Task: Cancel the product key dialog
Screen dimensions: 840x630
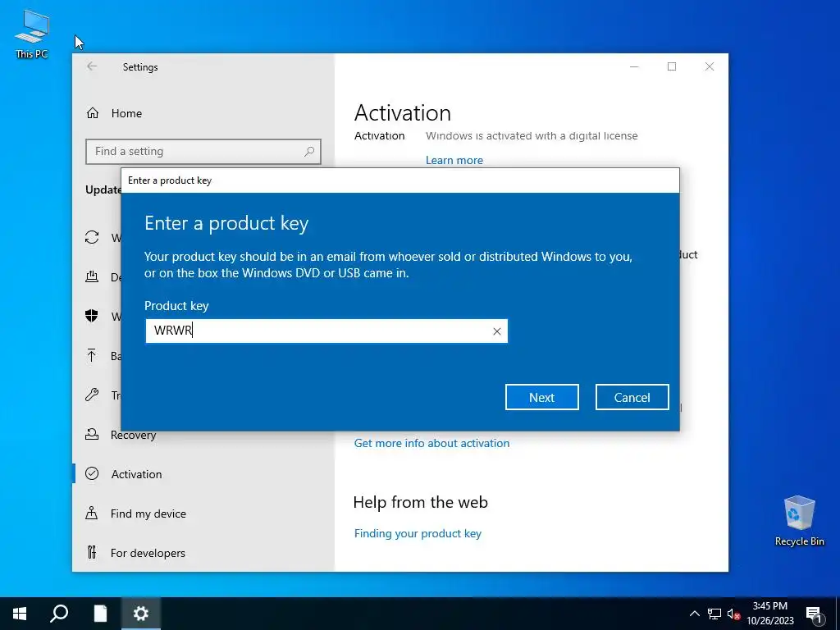Action: point(632,397)
